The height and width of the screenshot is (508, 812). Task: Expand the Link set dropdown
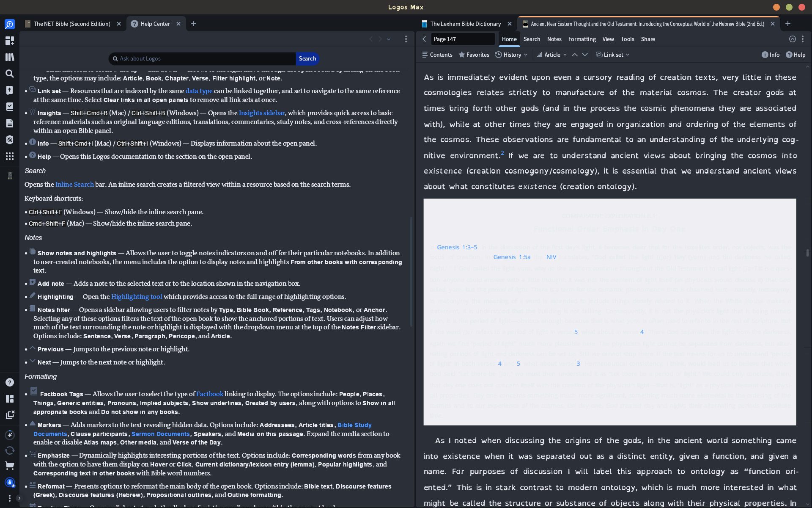pyautogui.click(x=612, y=55)
